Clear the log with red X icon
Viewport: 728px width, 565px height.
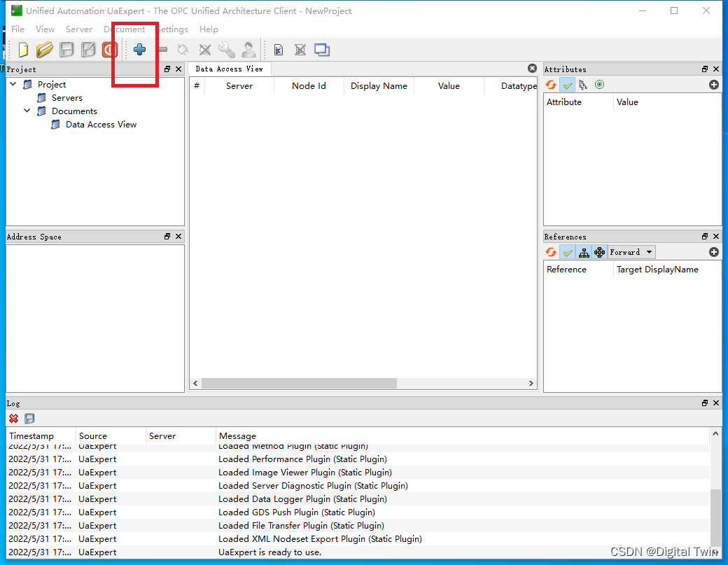click(x=13, y=419)
